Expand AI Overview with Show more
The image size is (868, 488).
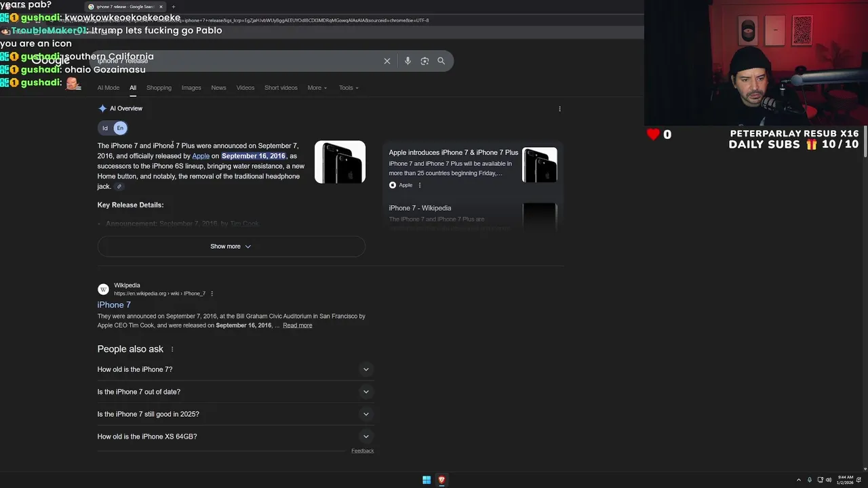point(231,246)
